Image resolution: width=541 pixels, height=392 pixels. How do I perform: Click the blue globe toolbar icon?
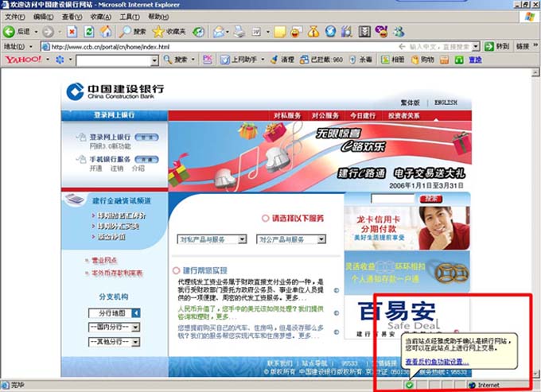point(330,32)
